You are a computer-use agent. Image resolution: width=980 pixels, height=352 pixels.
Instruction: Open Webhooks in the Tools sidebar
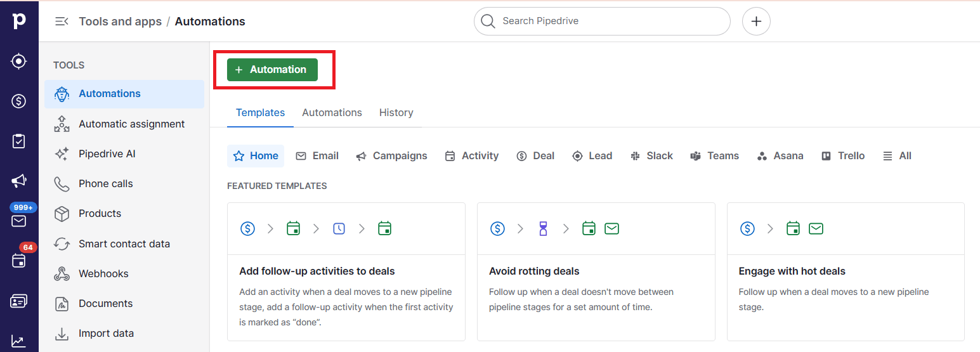[x=103, y=274]
